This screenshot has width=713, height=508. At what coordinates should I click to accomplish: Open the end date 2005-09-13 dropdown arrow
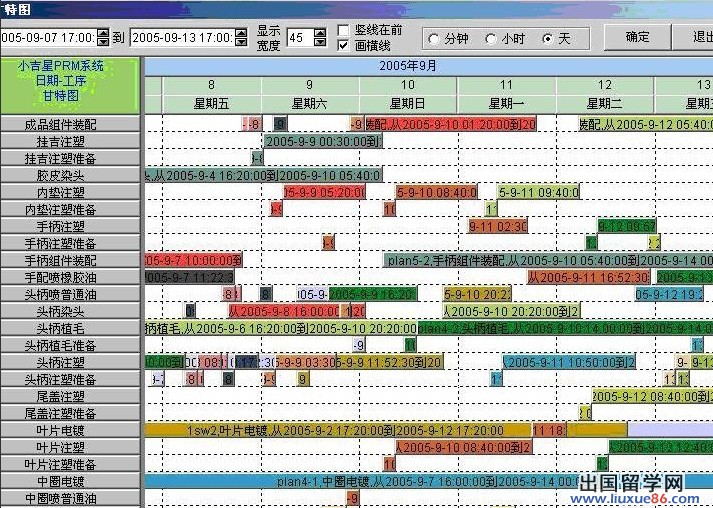240,38
